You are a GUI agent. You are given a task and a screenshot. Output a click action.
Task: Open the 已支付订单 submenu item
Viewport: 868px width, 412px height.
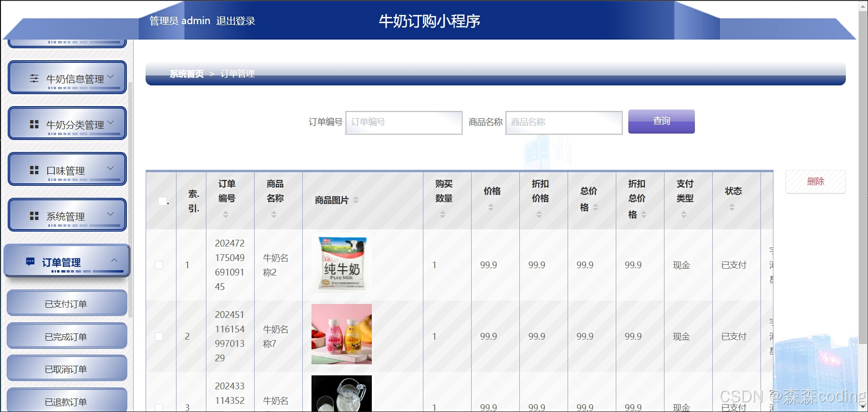point(67,303)
